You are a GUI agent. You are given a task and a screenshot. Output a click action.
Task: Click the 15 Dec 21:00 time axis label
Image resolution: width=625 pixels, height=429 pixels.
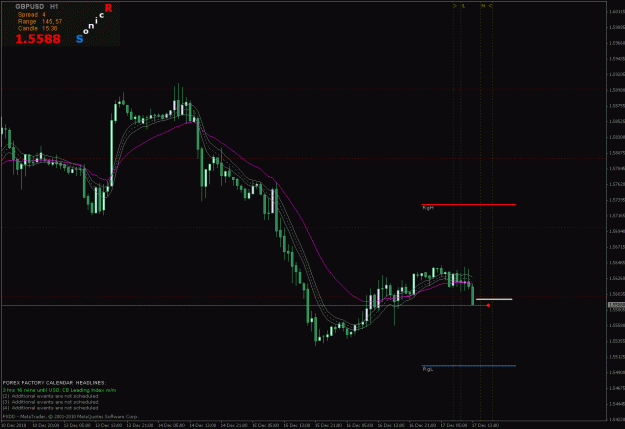click(x=328, y=425)
